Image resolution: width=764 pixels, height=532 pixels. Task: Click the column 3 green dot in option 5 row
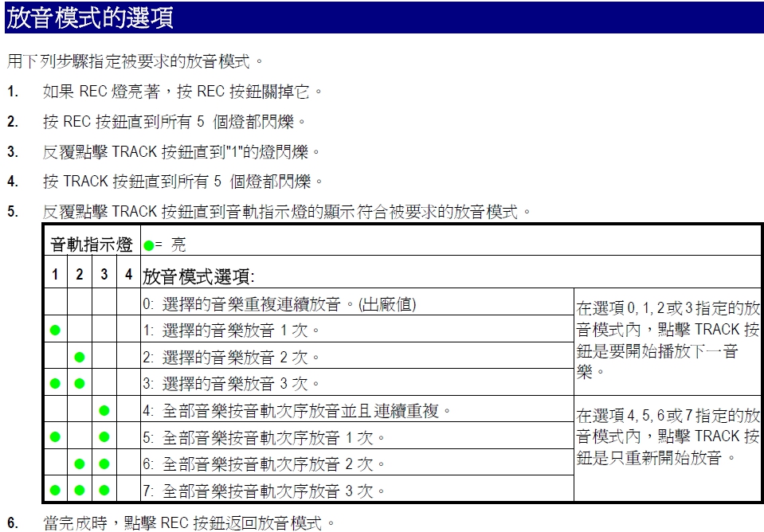click(104, 437)
